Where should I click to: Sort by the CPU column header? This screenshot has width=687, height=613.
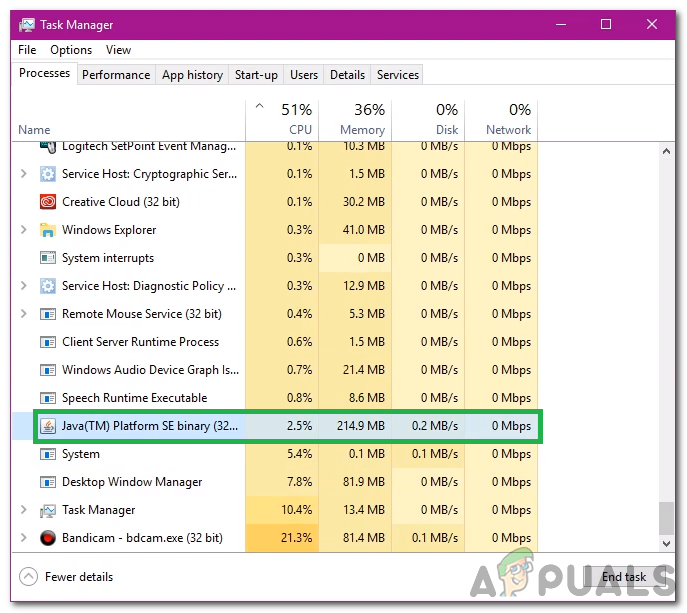pyautogui.click(x=282, y=120)
